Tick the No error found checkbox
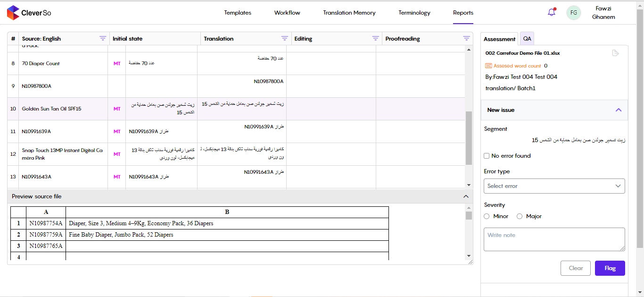Screen dimensions: 644x297 (487, 156)
